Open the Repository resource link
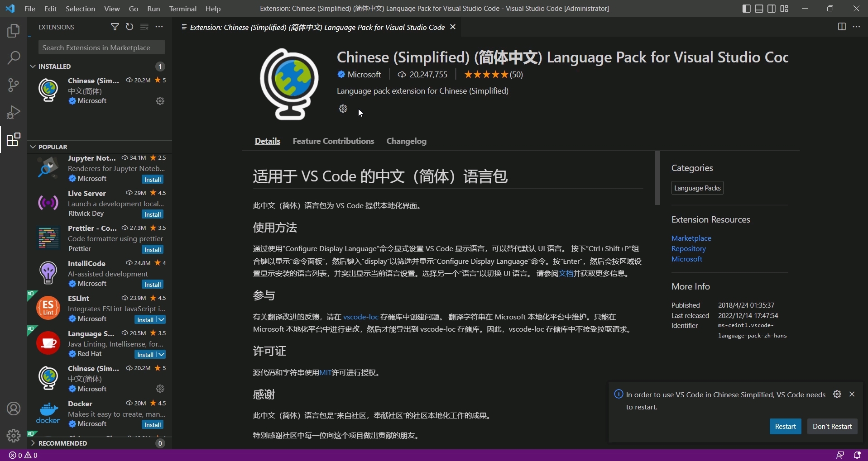Viewport: 868px width, 461px height. (688, 248)
